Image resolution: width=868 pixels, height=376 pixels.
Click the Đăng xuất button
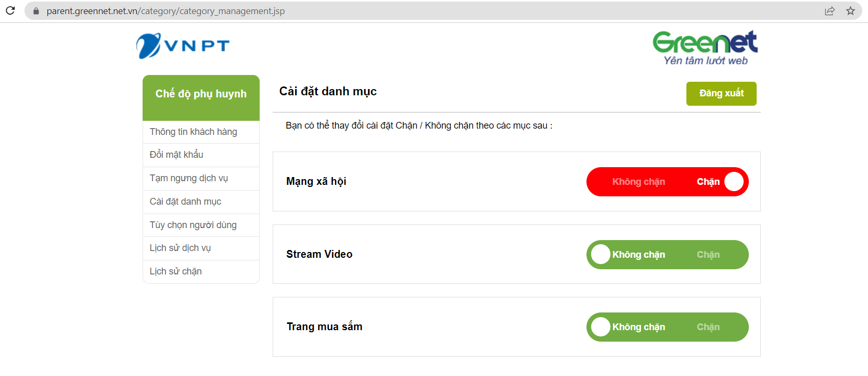point(721,94)
